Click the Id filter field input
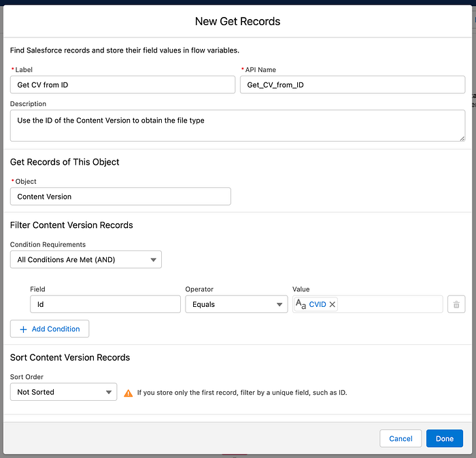476x458 pixels. (x=105, y=304)
